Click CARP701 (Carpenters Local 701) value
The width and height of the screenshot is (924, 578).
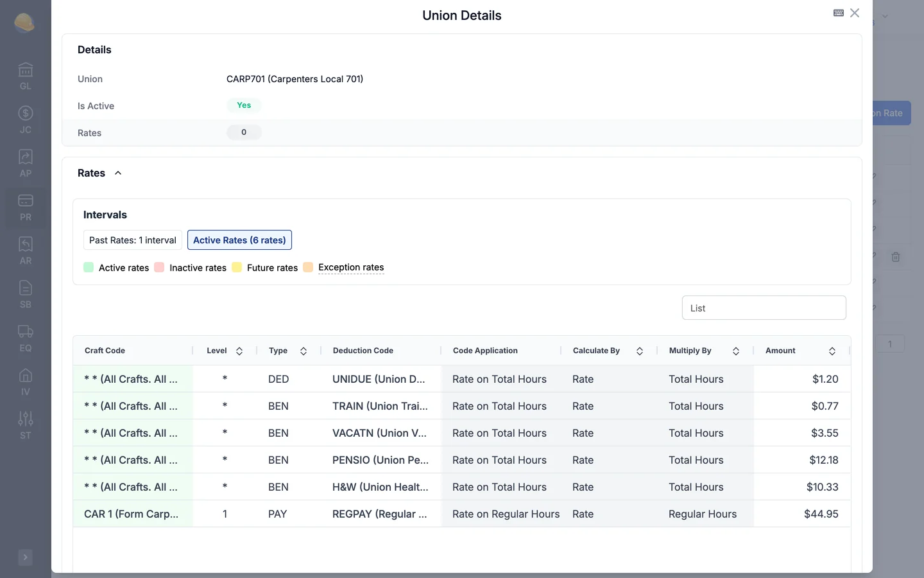[x=295, y=79]
